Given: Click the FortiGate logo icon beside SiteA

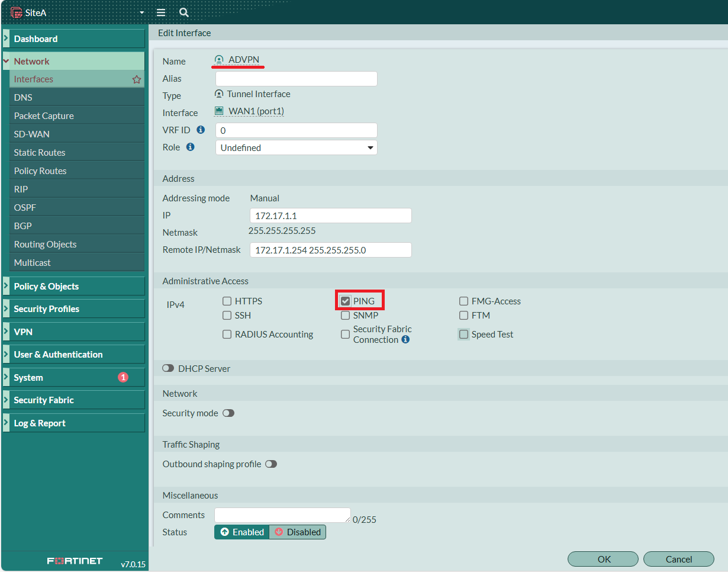Looking at the screenshot, I should (16, 12).
